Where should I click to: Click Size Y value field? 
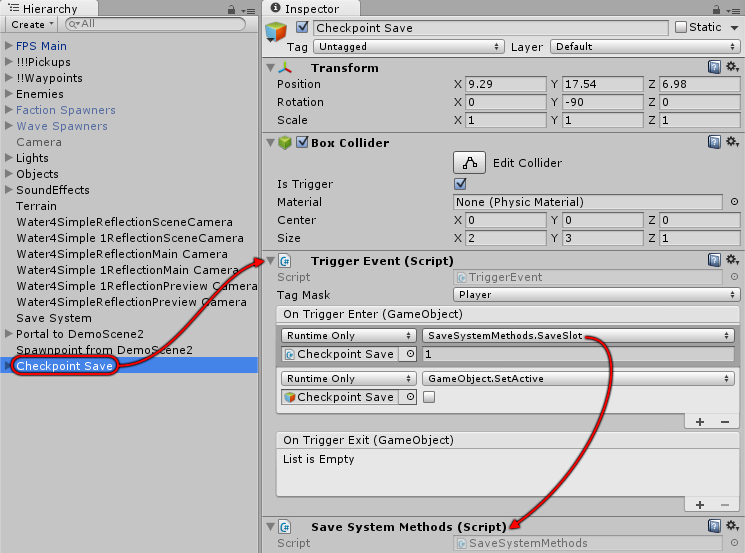click(602, 238)
